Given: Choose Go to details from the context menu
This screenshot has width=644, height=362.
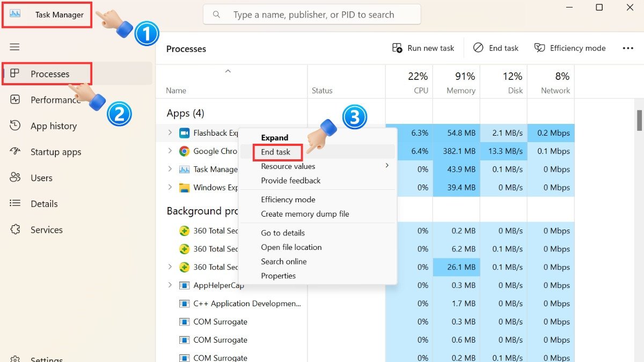Looking at the screenshot, I should coord(282,233).
